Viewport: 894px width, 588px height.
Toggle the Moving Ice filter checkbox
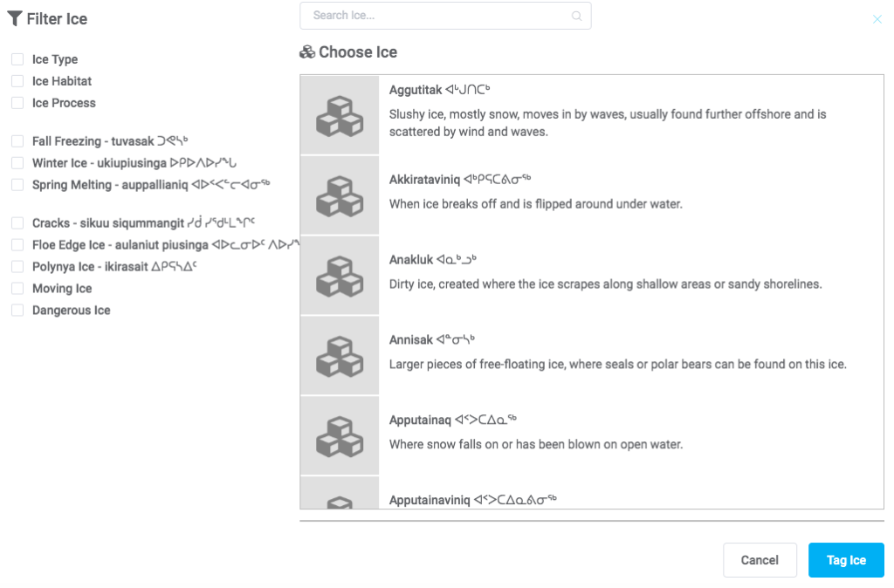click(17, 289)
